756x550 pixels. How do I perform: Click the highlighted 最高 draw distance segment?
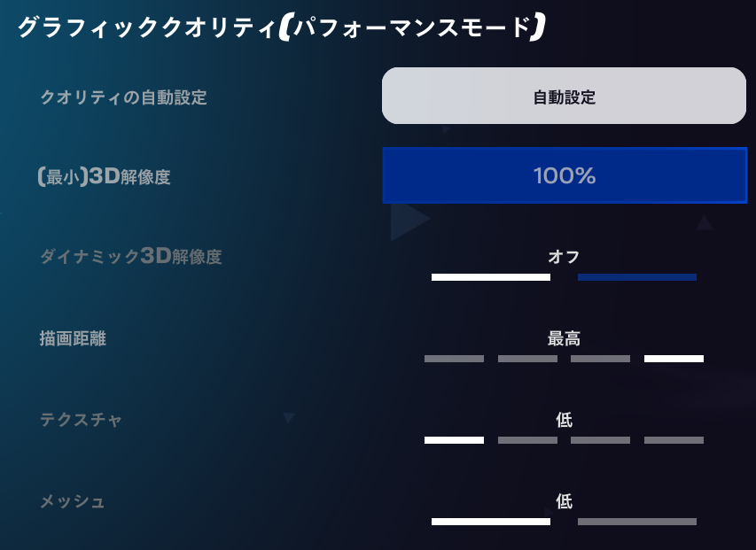[674, 358]
